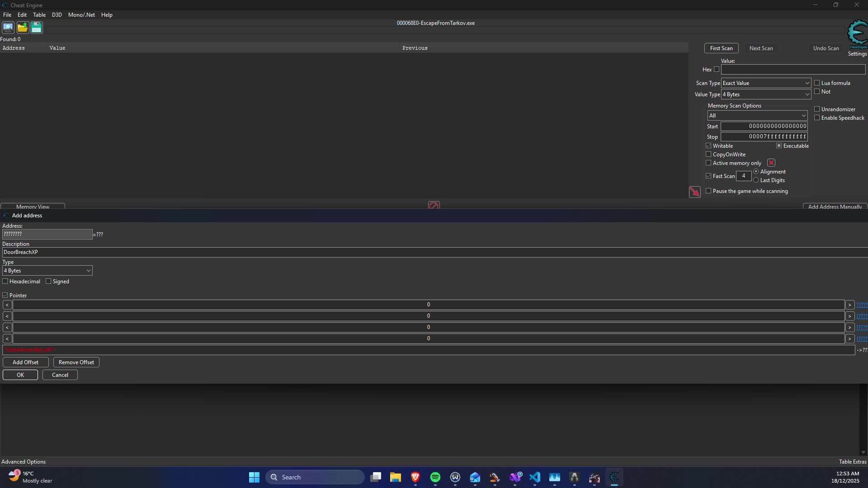868x488 pixels.
Task: Save the table with the floppy disk icon
Action: click(x=37, y=28)
